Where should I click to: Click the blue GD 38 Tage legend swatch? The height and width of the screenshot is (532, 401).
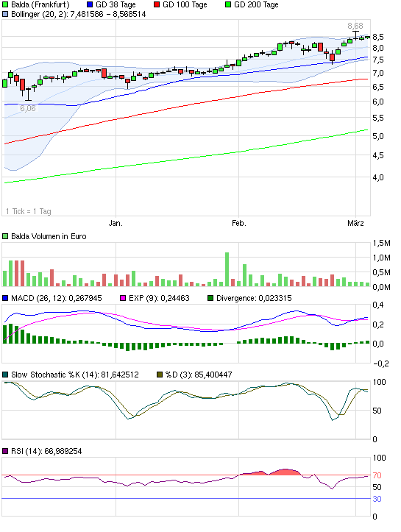[90, 4]
